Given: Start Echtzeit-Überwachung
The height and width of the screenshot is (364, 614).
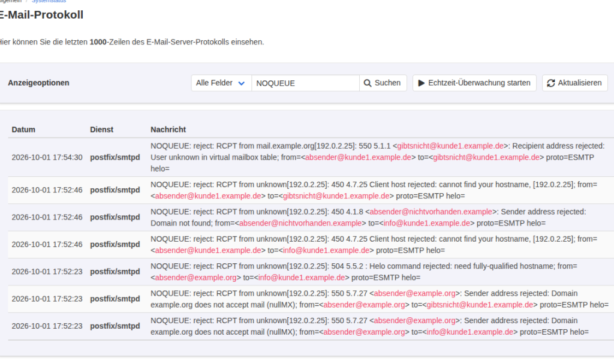Looking at the screenshot, I should [x=474, y=83].
